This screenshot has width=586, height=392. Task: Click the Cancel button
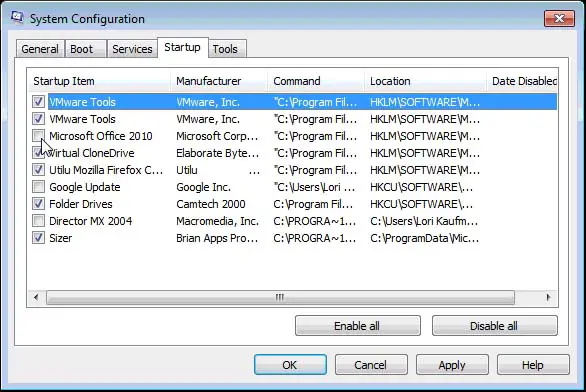(371, 365)
